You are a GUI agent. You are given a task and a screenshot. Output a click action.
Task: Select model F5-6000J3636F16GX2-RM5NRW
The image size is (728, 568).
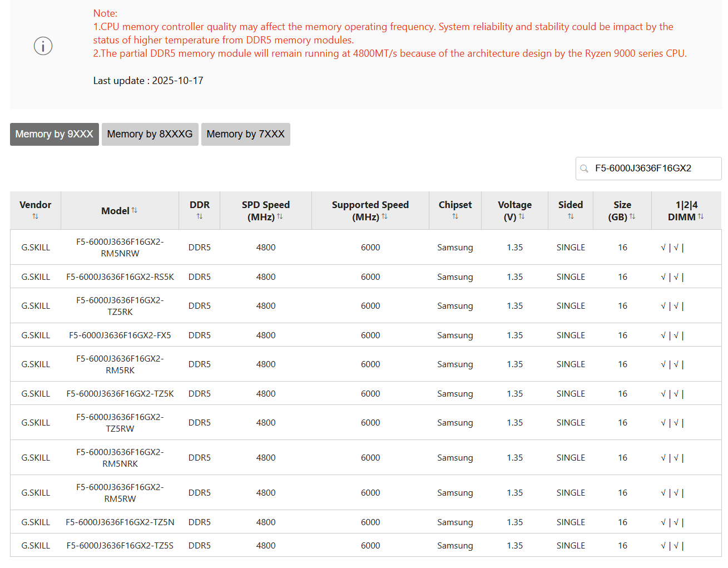pyautogui.click(x=120, y=248)
